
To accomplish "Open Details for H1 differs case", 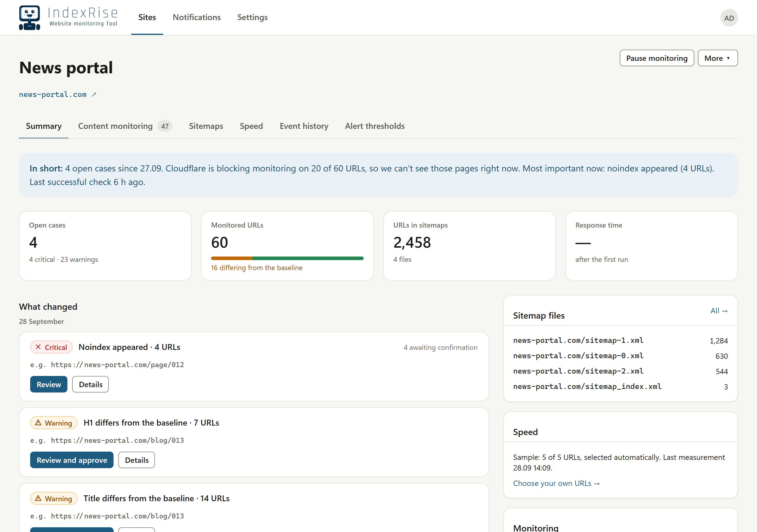I will coord(137,460).
